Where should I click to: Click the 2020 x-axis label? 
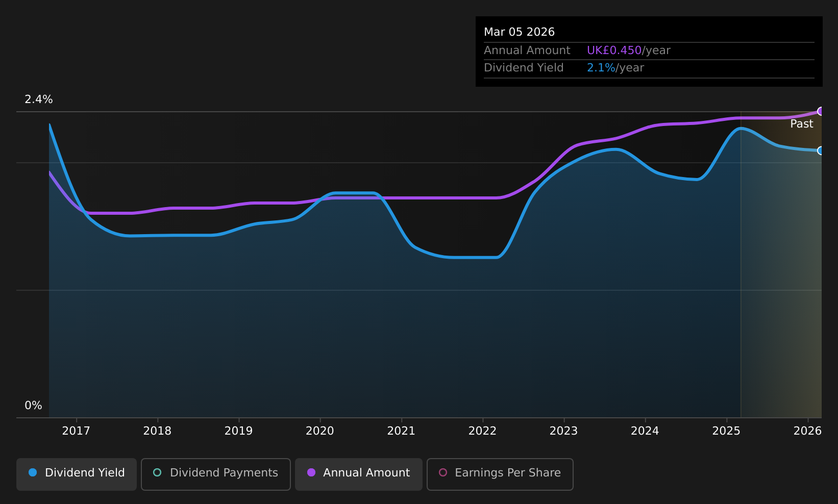[x=320, y=431]
